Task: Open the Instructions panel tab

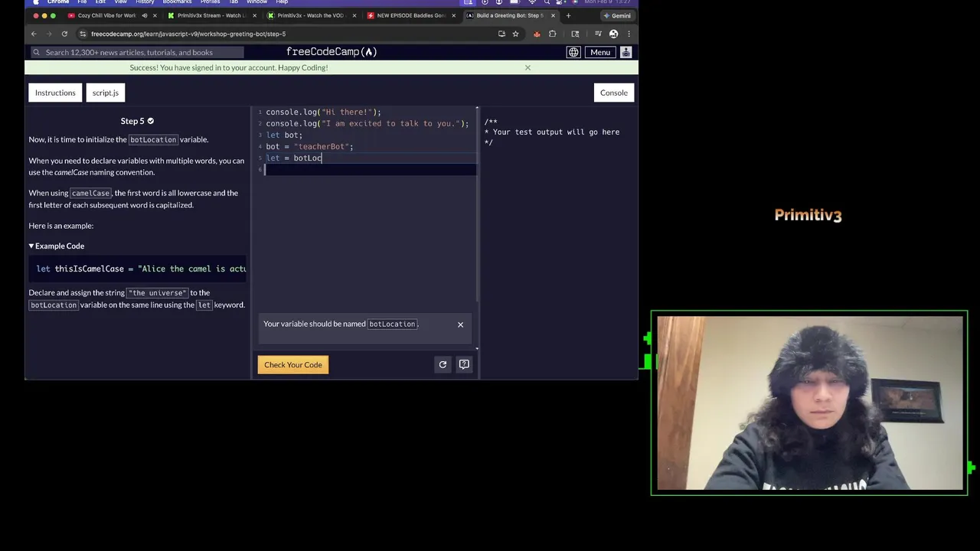Action: 55,93
